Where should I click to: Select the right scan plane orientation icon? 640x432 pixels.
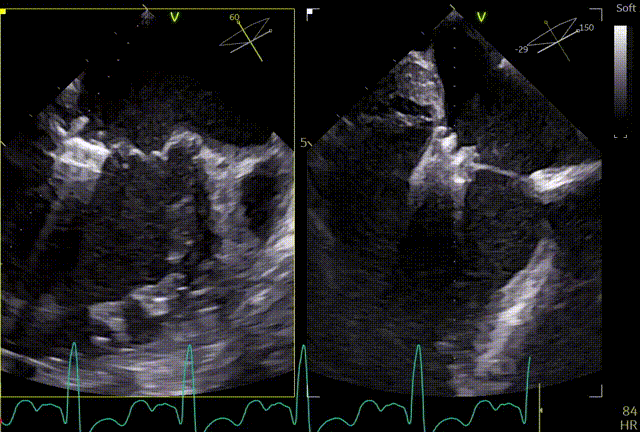[x=553, y=38]
